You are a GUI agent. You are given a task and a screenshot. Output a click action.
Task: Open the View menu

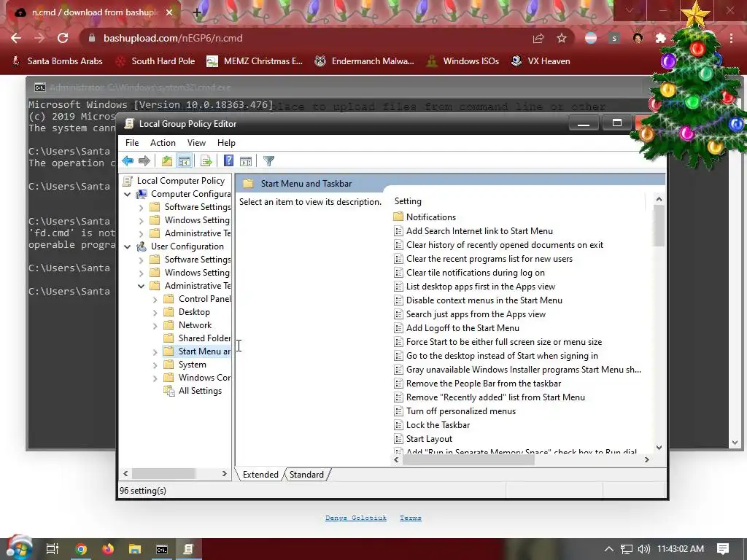pyautogui.click(x=196, y=143)
